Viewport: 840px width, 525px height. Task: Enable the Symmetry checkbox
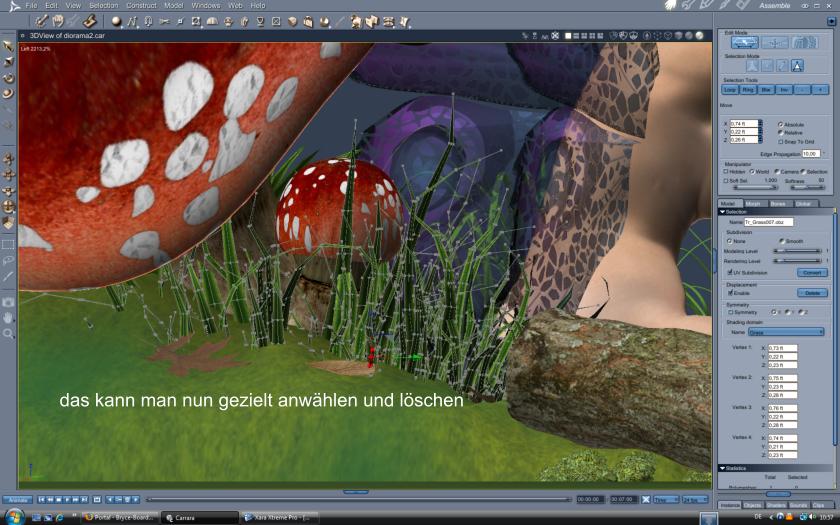pyautogui.click(x=730, y=312)
